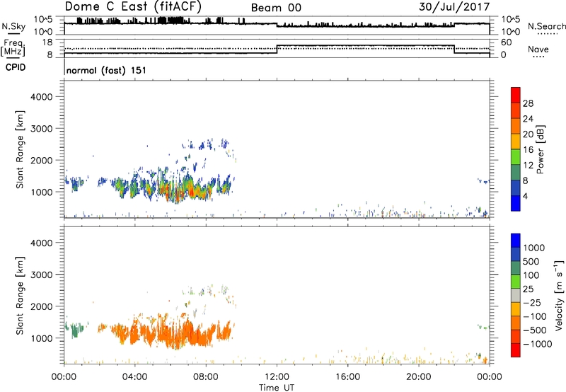Select the "N.Search" legend label
566x392 pixels.
[x=546, y=26]
